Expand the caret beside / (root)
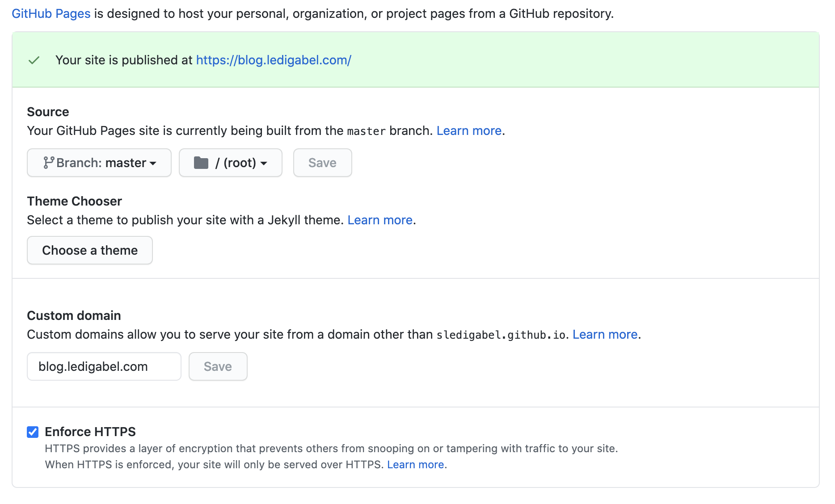 pyautogui.click(x=265, y=164)
